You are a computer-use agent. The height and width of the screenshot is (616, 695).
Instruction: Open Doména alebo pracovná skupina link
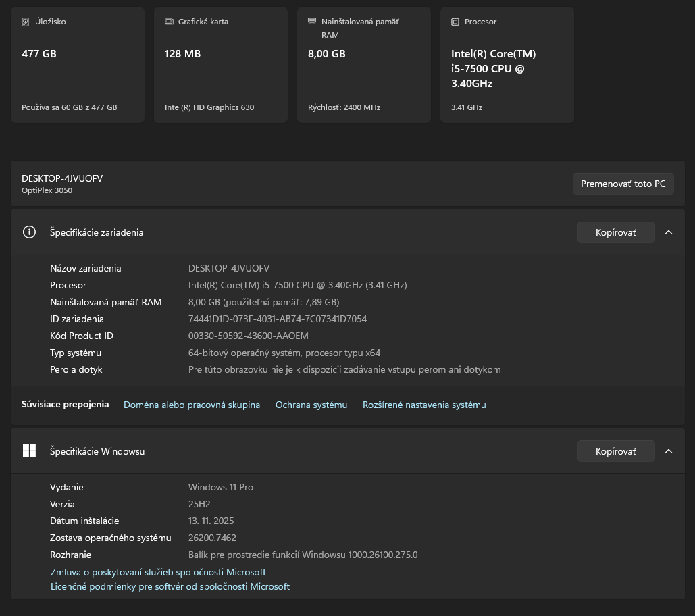click(x=192, y=405)
